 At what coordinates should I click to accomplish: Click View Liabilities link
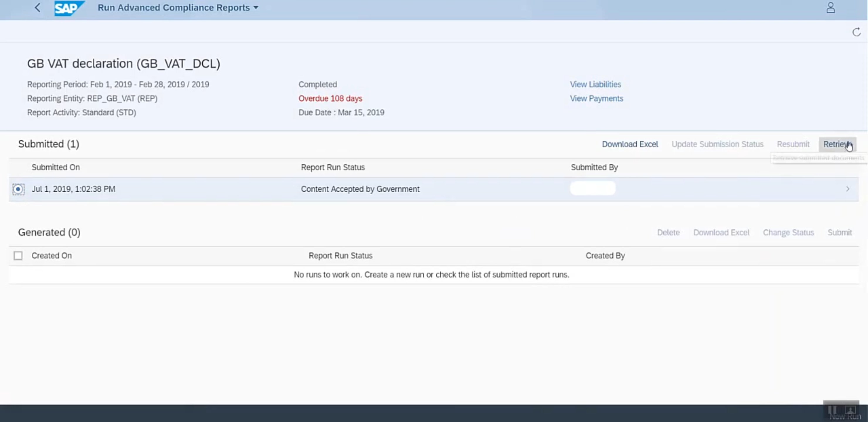point(595,84)
